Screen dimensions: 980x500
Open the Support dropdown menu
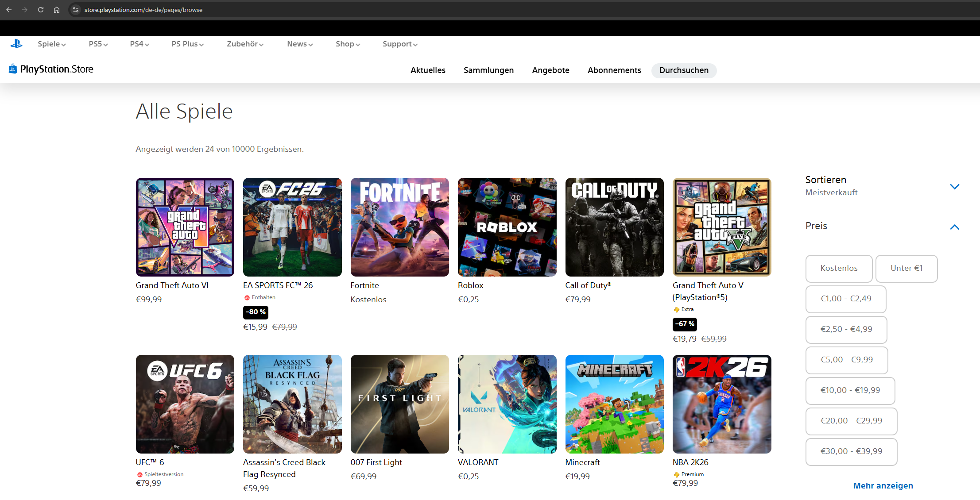coord(400,44)
